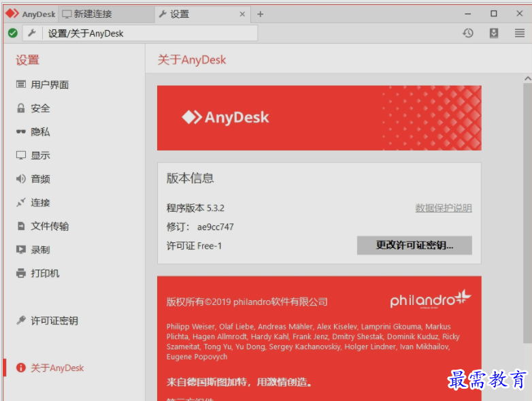Click the speaker icon next to 音频
Image resolution: width=532 pixels, height=401 pixels.
point(20,179)
